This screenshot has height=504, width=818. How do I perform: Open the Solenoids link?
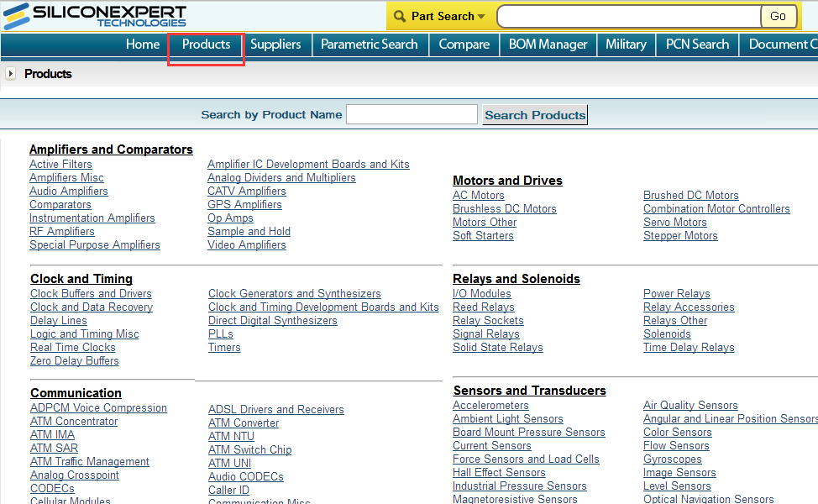click(667, 334)
